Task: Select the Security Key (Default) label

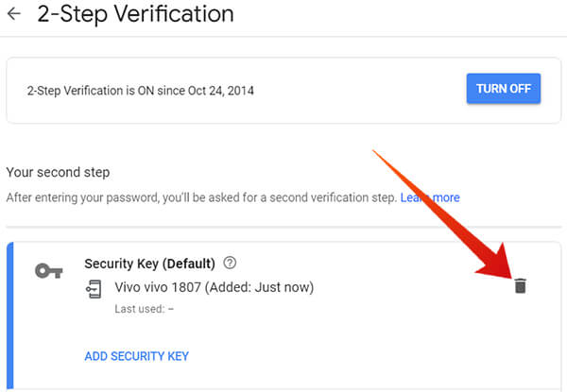Action: pos(149,264)
